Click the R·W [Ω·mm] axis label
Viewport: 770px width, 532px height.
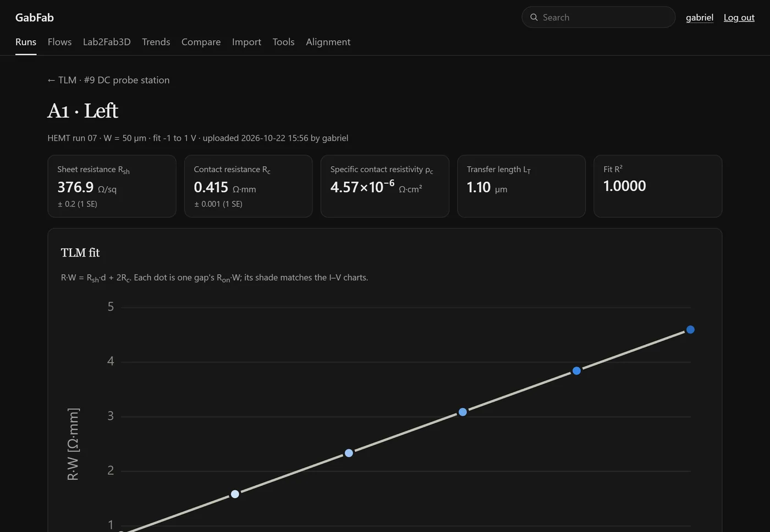pyautogui.click(x=73, y=444)
